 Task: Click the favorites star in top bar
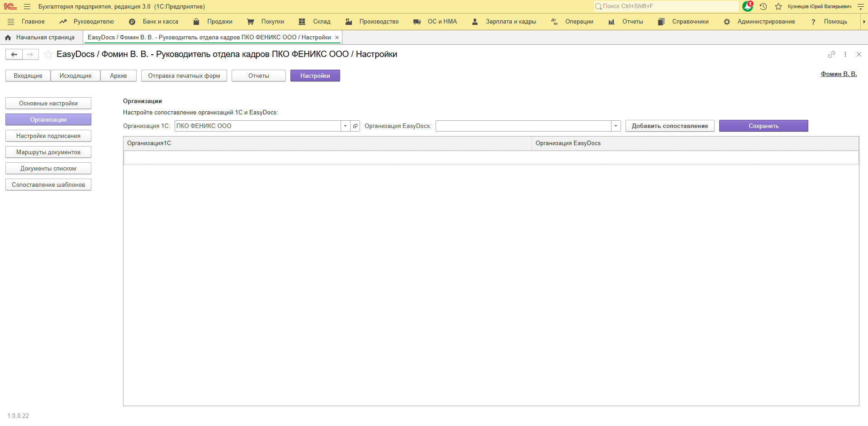pos(778,6)
